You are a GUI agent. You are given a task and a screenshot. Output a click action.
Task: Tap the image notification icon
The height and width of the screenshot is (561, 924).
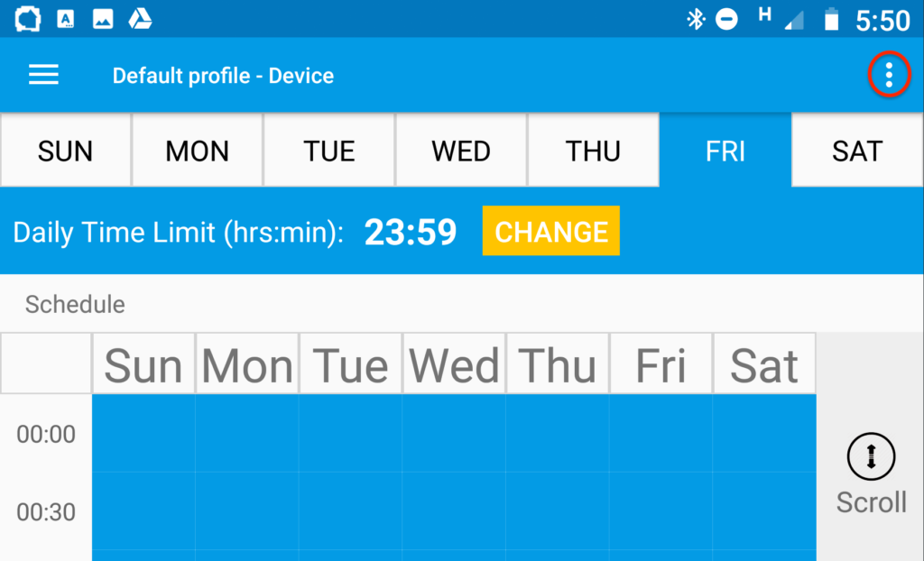(103, 19)
